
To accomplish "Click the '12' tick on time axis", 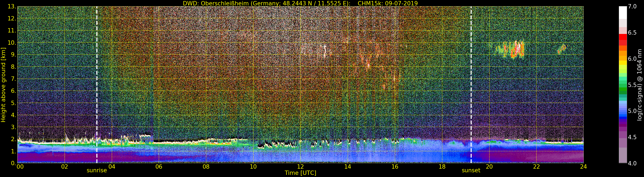I will pos(300,166).
